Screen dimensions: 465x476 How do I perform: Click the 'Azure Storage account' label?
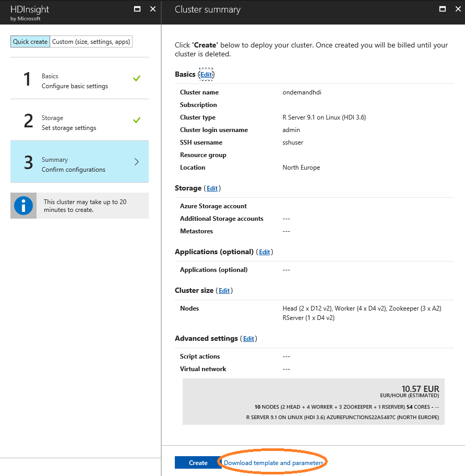coord(213,206)
